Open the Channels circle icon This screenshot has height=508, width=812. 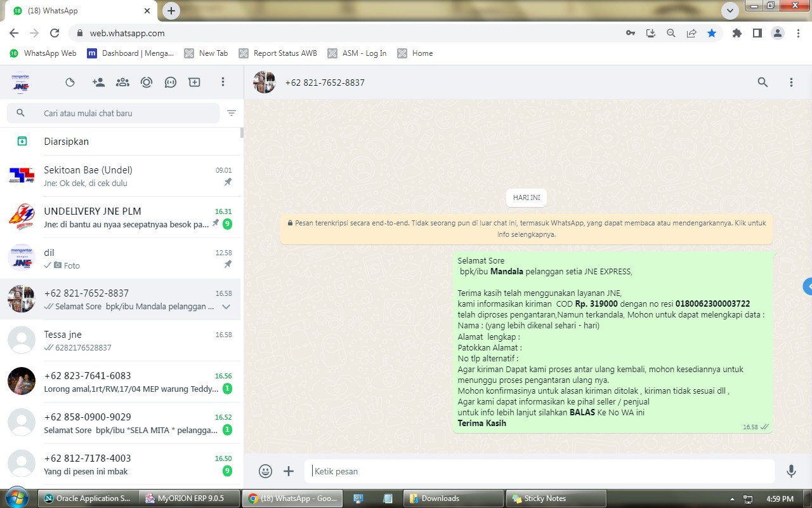[147, 82]
